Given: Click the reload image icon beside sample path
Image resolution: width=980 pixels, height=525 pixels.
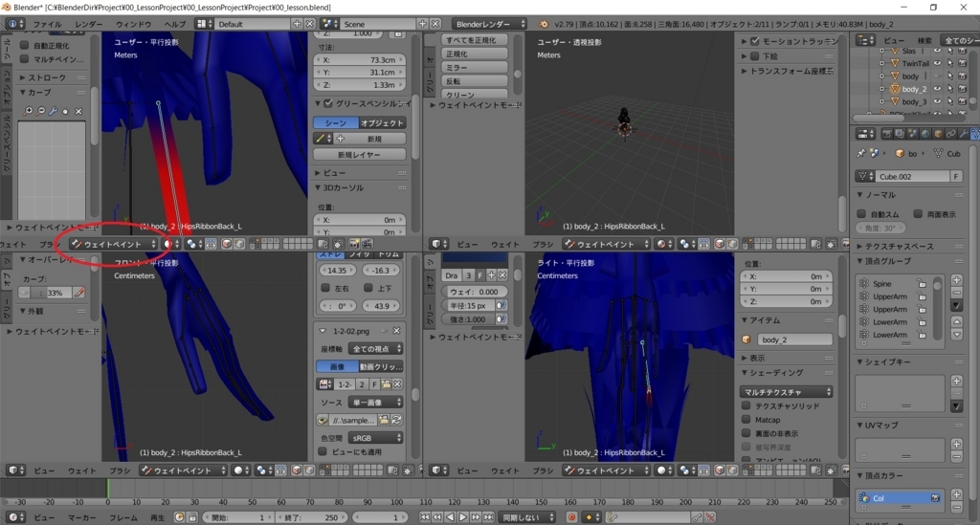Looking at the screenshot, I should click(x=396, y=420).
